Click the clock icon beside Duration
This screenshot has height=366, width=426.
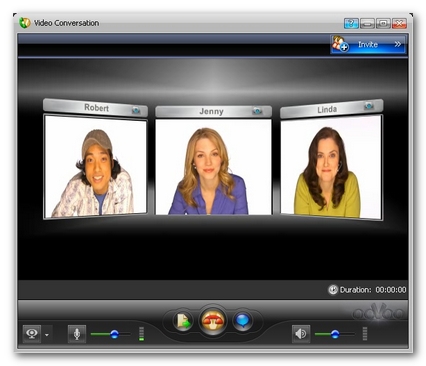click(333, 290)
